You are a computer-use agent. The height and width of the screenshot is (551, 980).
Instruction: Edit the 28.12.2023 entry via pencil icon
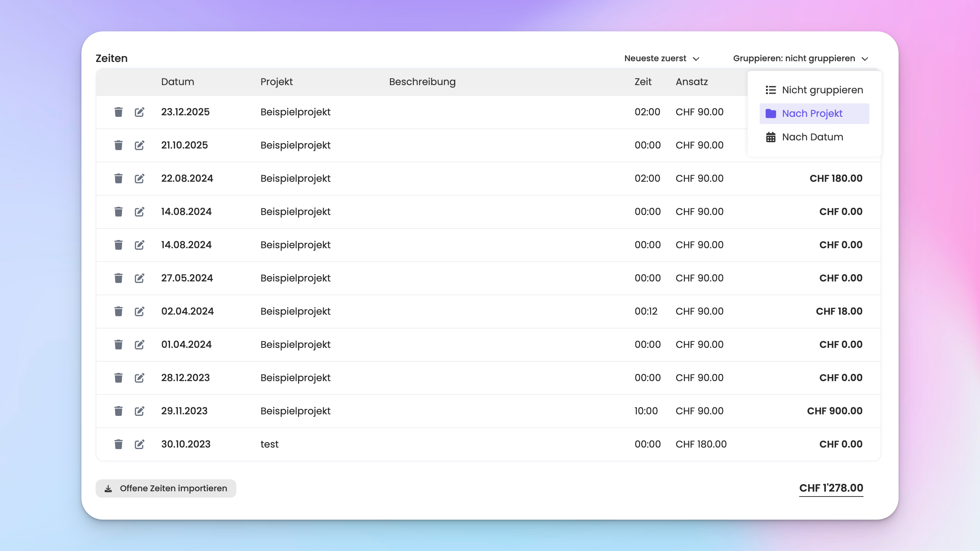point(139,378)
